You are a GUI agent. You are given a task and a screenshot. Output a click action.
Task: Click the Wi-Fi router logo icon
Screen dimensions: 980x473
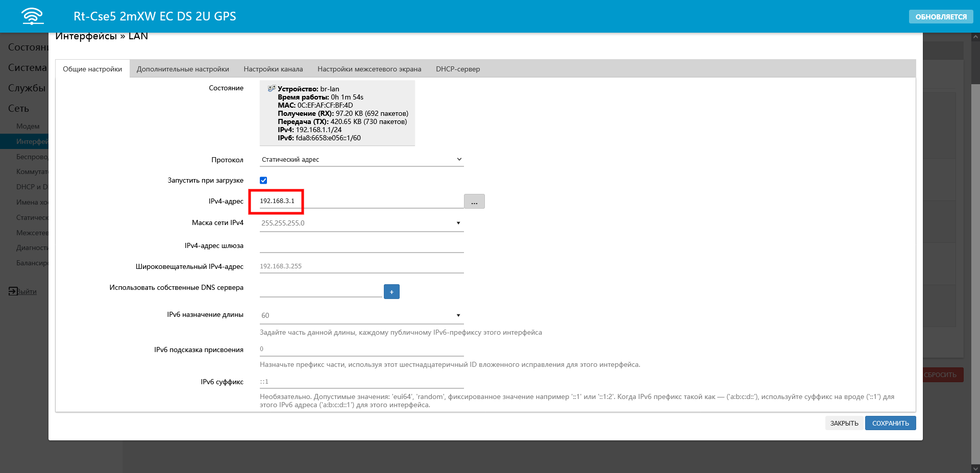tap(32, 16)
